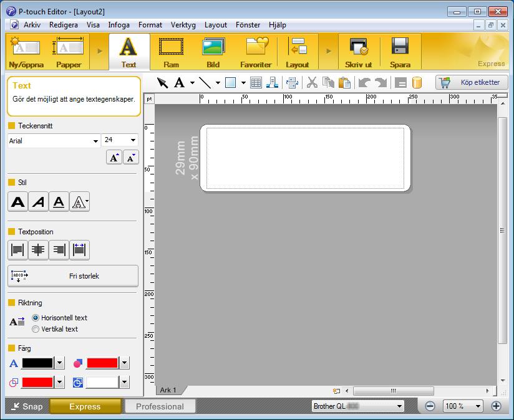Open the Format menu
Screen dimensions: 514x420
click(x=150, y=25)
